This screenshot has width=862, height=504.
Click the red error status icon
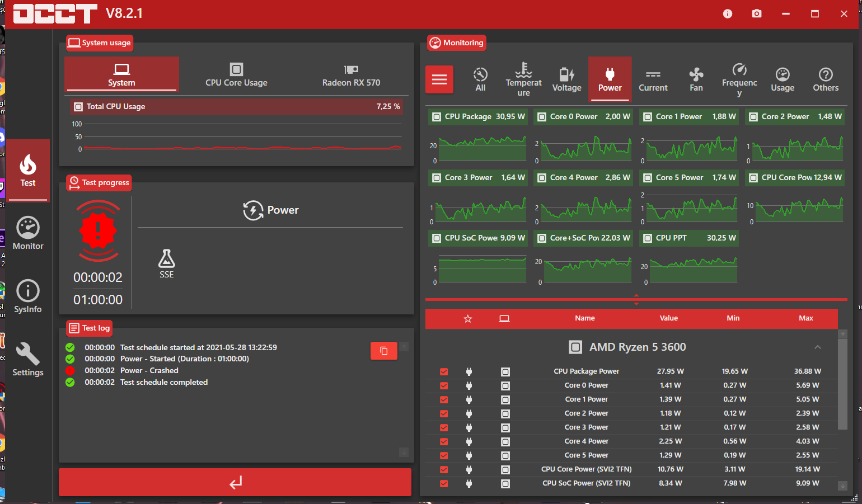98,230
